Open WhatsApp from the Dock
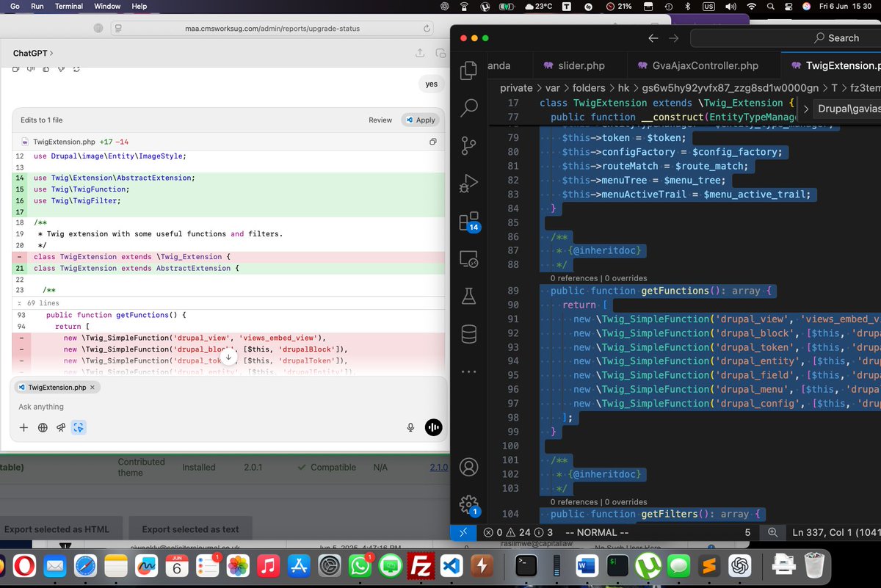 coord(360,566)
